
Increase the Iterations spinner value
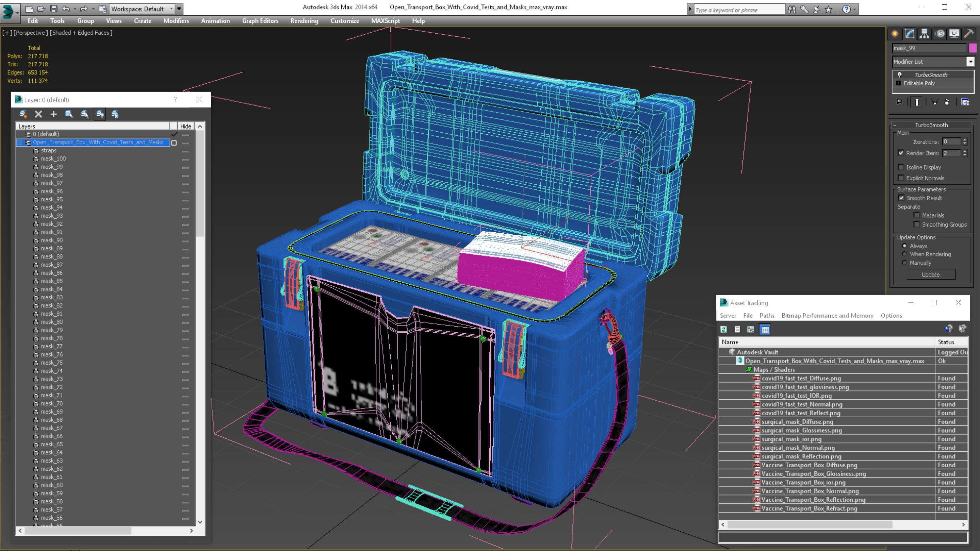tap(965, 139)
